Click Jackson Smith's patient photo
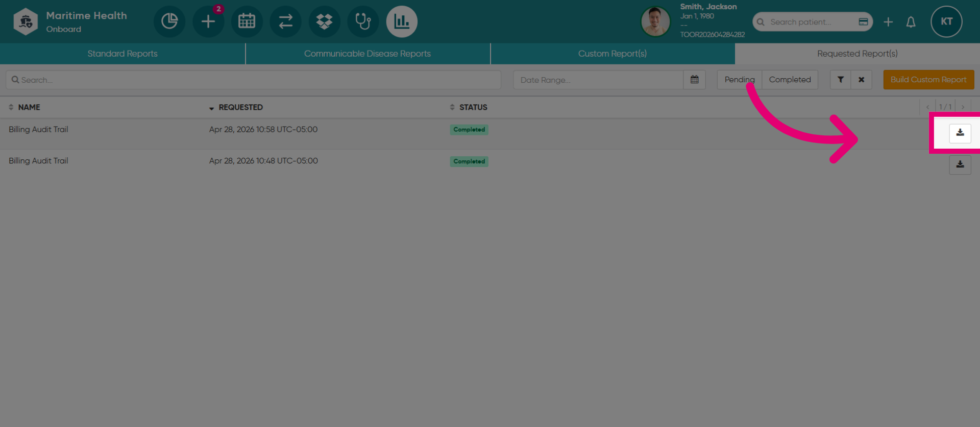Image resolution: width=980 pixels, height=427 pixels. (655, 21)
